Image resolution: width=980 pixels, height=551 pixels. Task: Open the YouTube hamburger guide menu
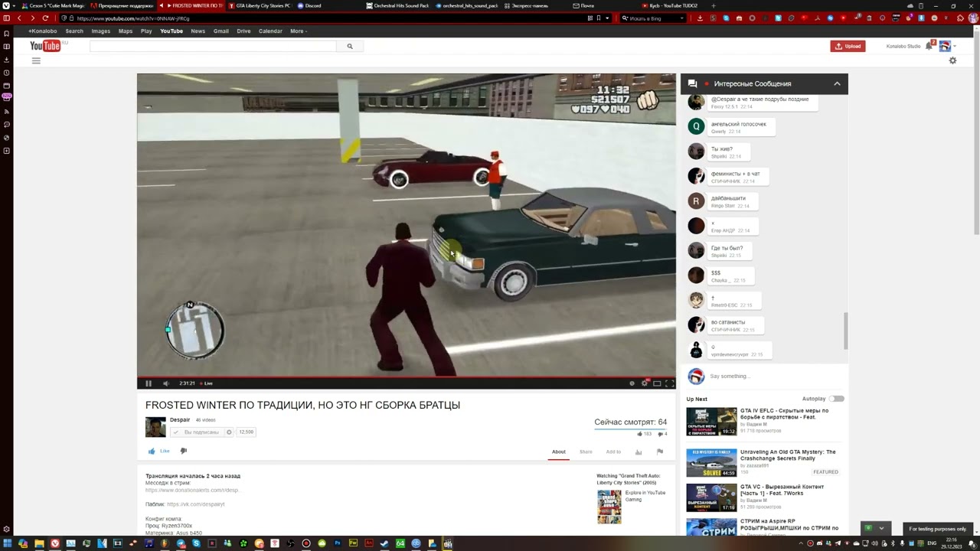36,60
